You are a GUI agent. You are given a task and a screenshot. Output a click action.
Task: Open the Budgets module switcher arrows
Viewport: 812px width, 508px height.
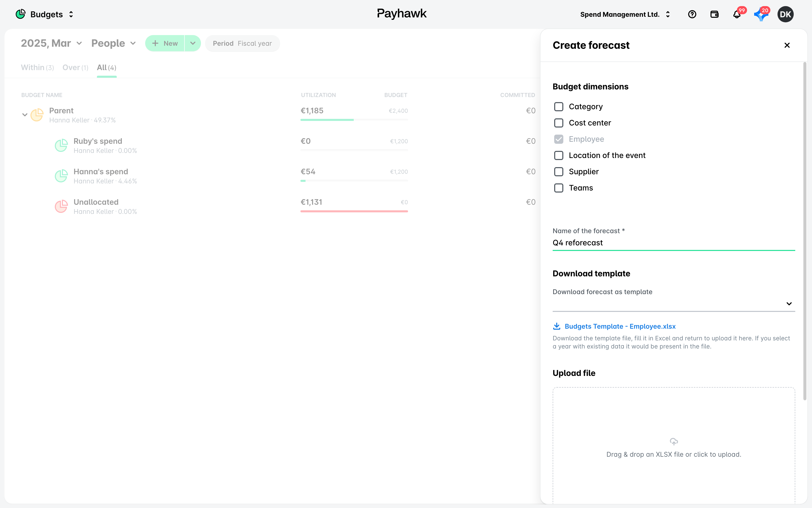coord(71,14)
